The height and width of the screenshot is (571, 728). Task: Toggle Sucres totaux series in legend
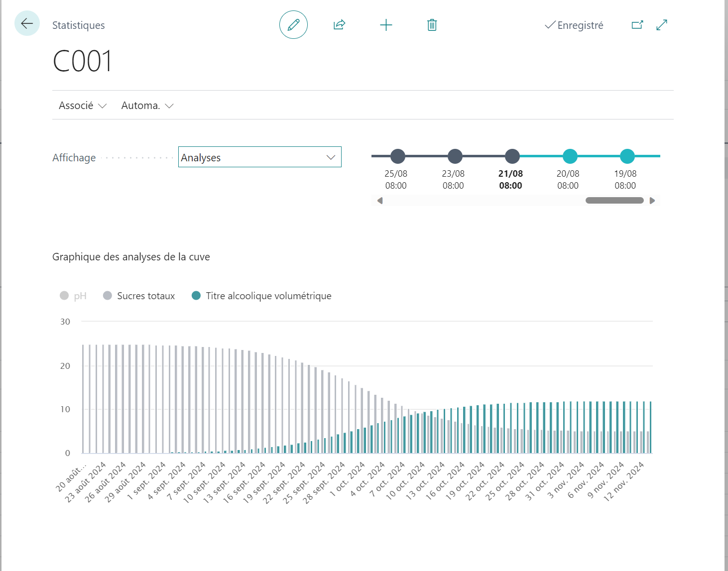click(139, 296)
